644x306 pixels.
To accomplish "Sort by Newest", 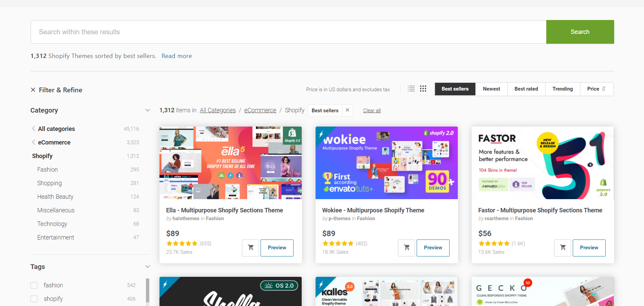I will (492, 89).
